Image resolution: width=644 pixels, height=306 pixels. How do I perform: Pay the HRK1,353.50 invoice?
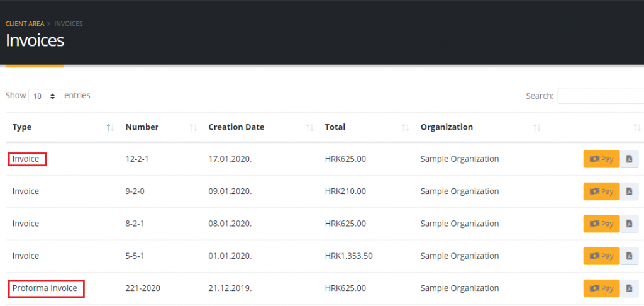[x=601, y=256]
